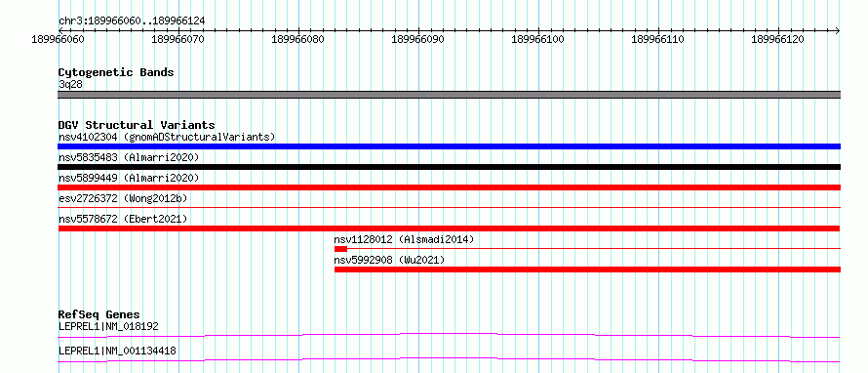Open the nsv5578672 (Ebert2021) label
The image size is (868, 373).
point(123,219)
